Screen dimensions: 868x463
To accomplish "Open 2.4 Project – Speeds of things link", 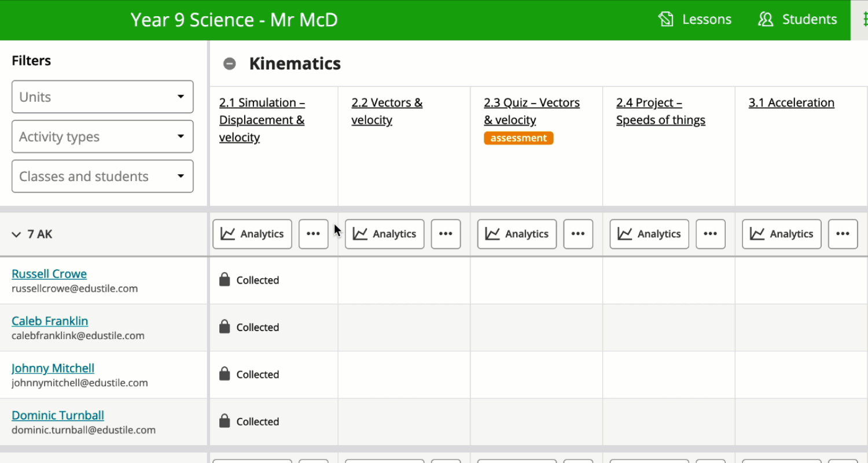I will coord(661,111).
